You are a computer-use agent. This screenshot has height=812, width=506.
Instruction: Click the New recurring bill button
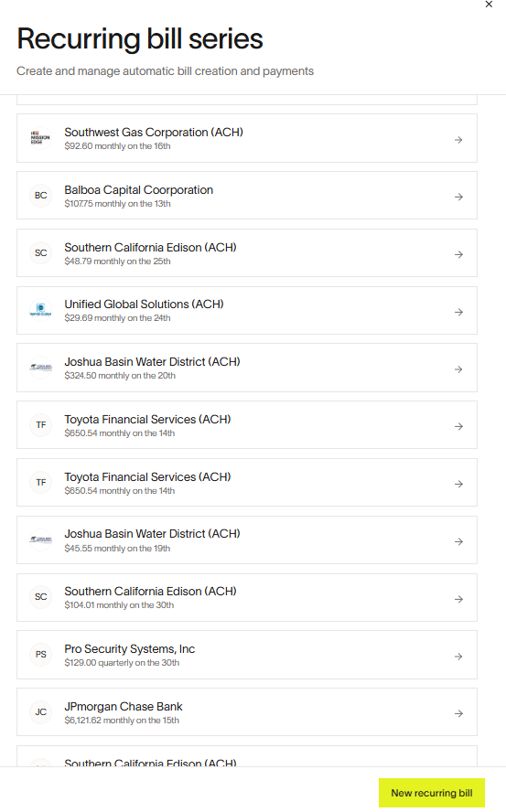pos(431,793)
